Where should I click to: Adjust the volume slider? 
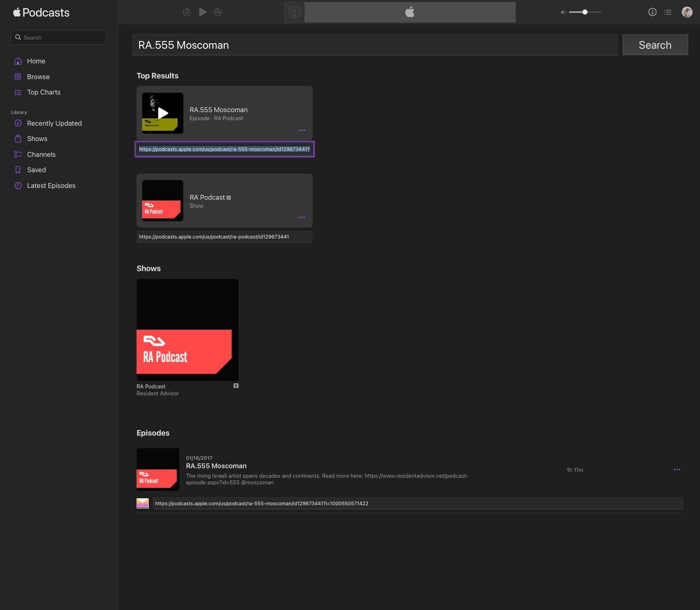tap(585, 12)
